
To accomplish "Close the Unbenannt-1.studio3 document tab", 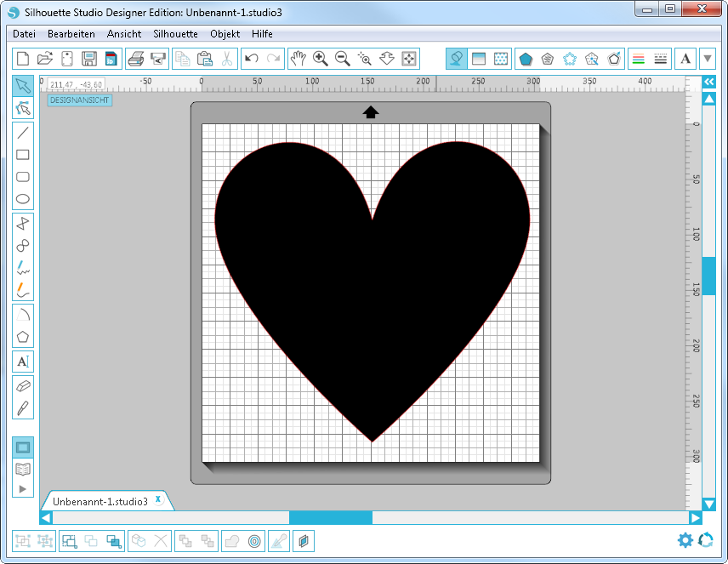I will [x=158, y=500].
